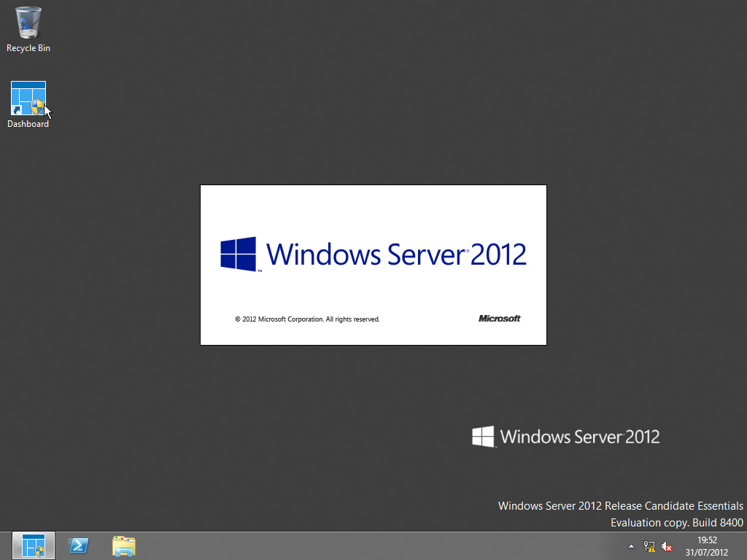This screenshot has width=747, height=560.
Task: Open the Dashboard taskbar button
Action: point(34,545)
